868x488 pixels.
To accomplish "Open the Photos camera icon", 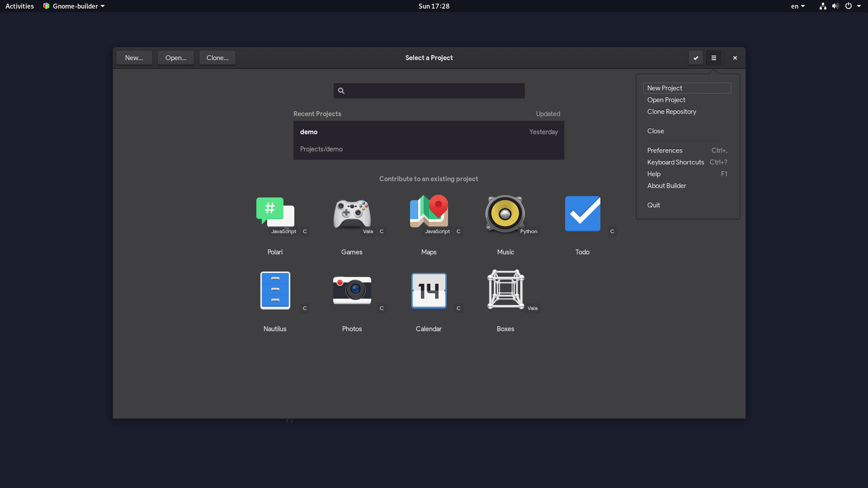I will pos(352,291).
